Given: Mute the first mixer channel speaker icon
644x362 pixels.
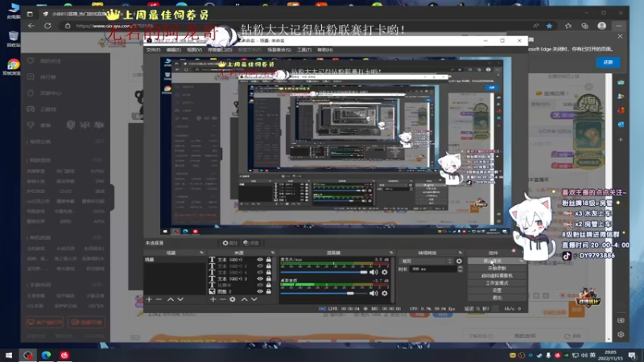Looking at the screenshot, I should [374, 272].
